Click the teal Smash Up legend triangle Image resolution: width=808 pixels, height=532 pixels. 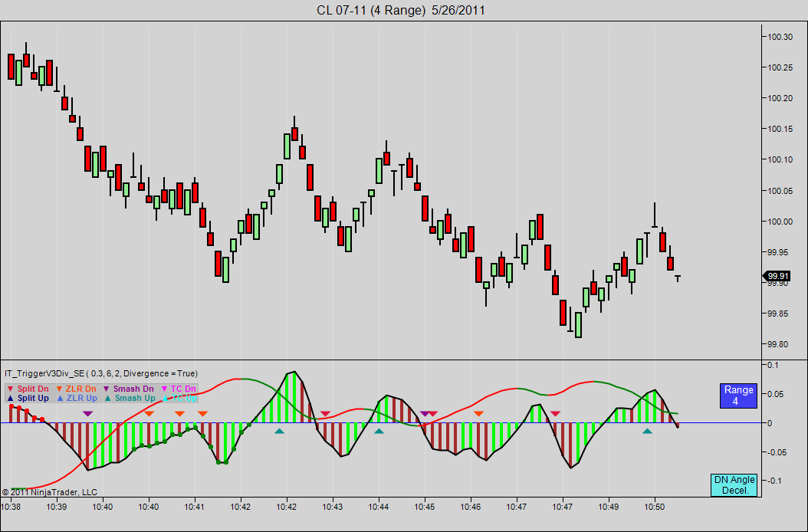click(x=107, y=398)
